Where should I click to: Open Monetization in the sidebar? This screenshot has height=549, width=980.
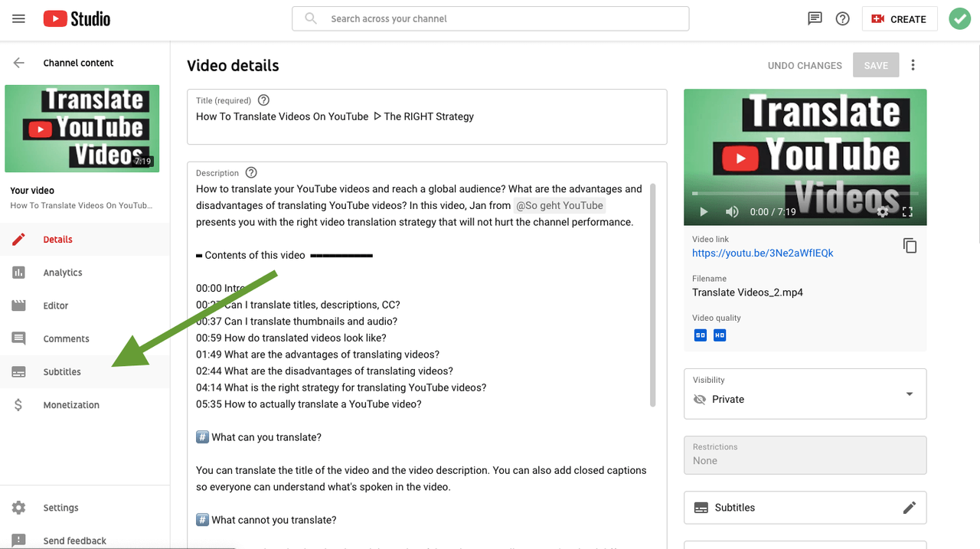85,405
